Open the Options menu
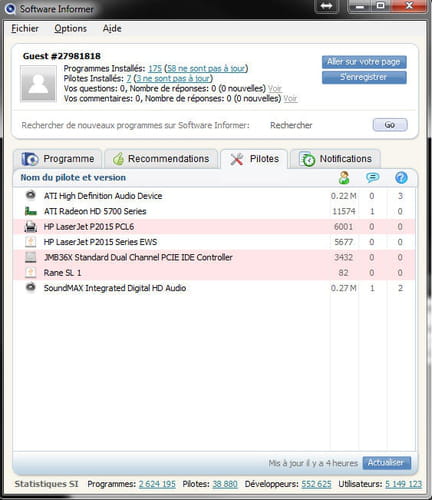This screenshot has height=500, width=432. point(71,29)
